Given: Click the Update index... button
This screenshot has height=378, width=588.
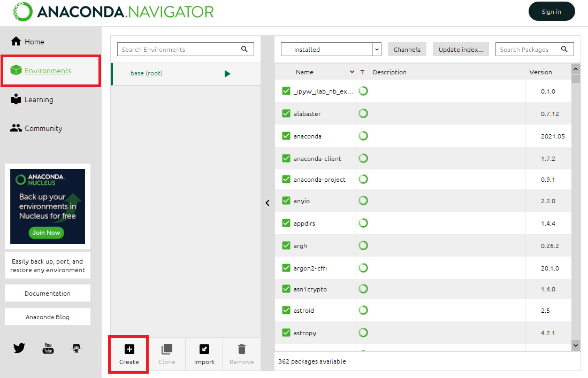Looking at the screenshot, I should click(x=461, y=49).
